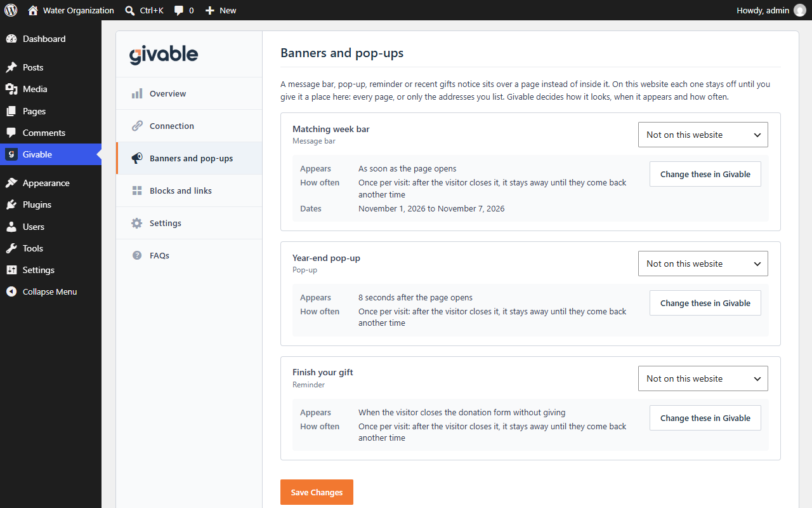
Task: Click the WordPress logo icon
Action: point(11,10)
